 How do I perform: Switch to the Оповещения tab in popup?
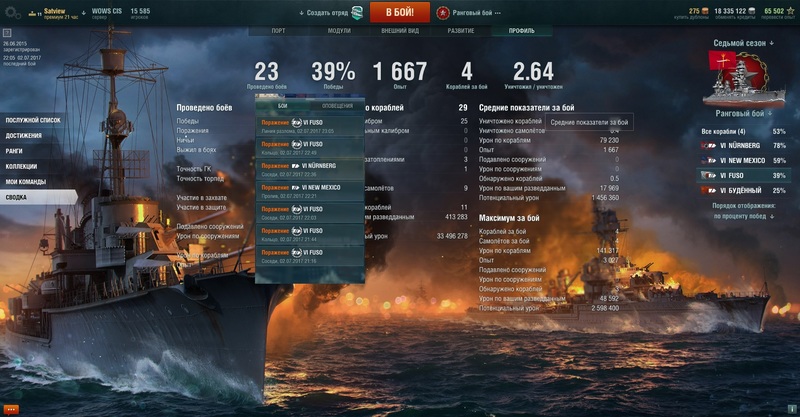click(337, 106)
